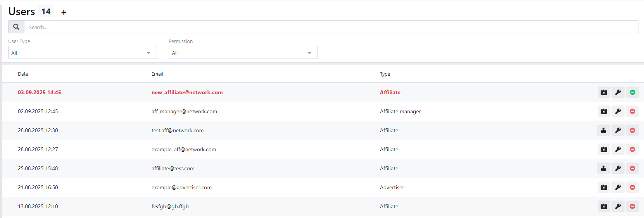Click key icon for aff_manager@network.com

coord(618,111)
